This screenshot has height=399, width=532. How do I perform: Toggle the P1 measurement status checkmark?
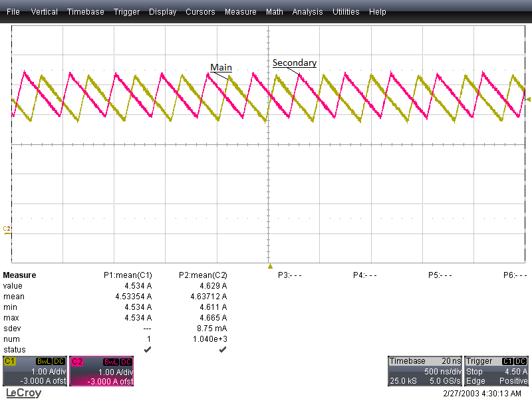[147, 349]
